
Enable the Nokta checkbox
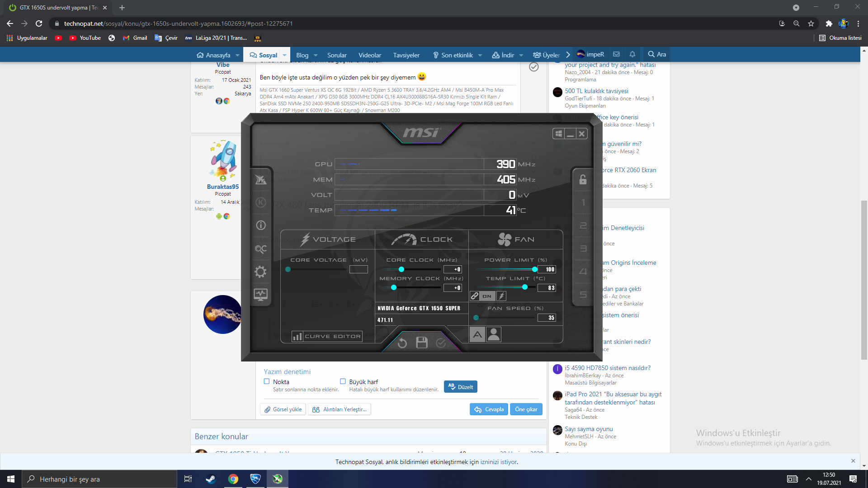click(267, 381)
